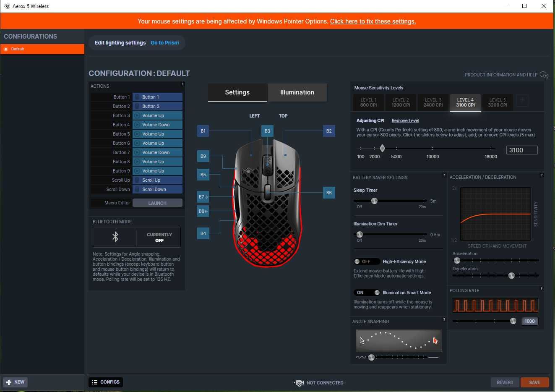The image size is (555, 392).
Task: Select Level 4 3100 CPI tab
Action: pos(466,102)
